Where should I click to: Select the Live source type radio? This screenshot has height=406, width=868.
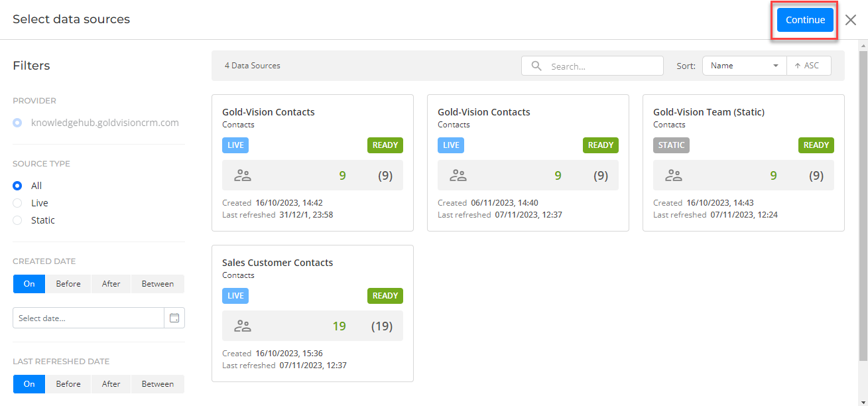[17, 203]
